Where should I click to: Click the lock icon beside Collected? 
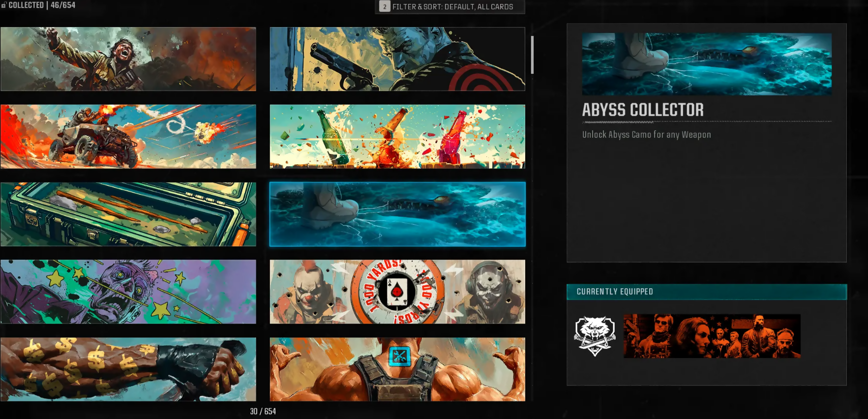coord(3,5)
